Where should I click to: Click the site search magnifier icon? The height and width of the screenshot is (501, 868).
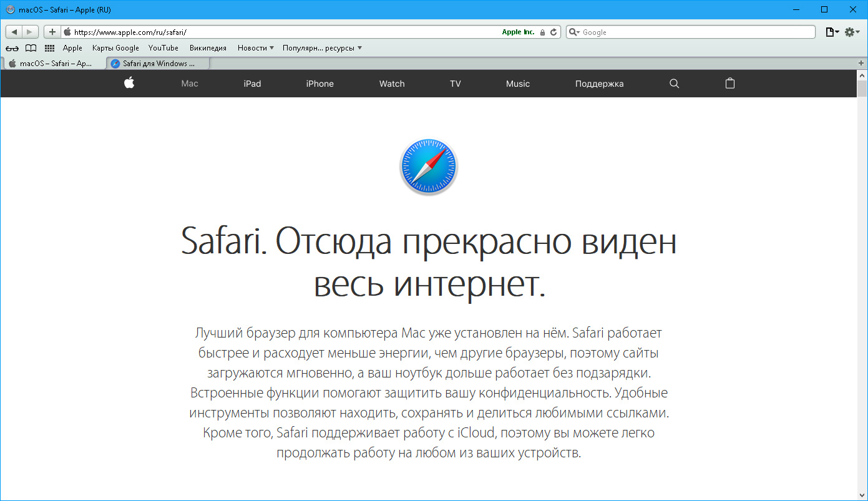pyautogui.click(x=674, y=84)
